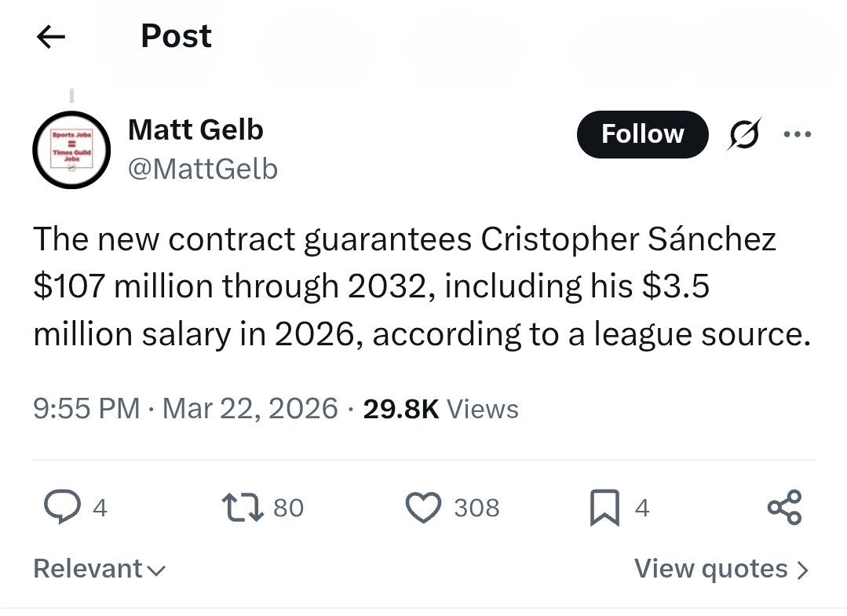Open the @MattGelb handle
The height and width of the screenshot is (616, 847).
click(203, 169)
